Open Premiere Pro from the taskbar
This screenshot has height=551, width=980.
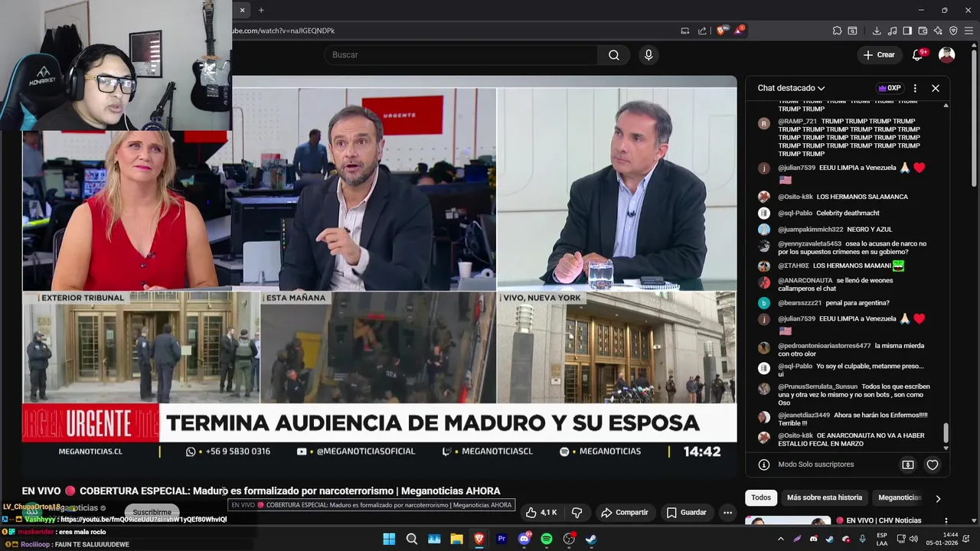click(x=501, y=539)
